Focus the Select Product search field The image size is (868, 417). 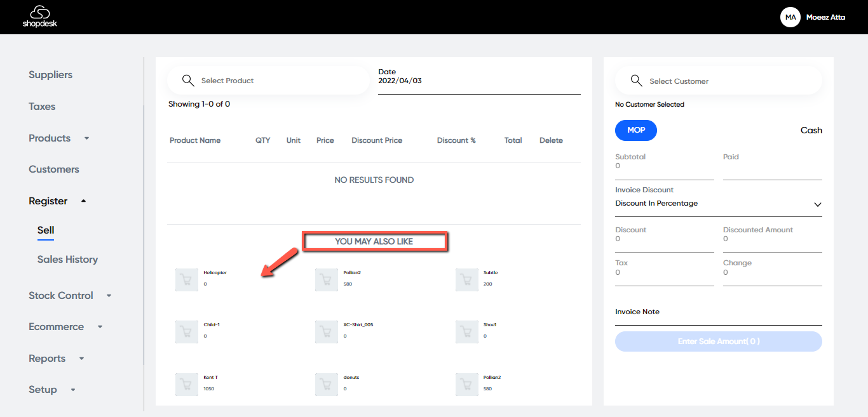pyautogui.click(x=273, y=81)
